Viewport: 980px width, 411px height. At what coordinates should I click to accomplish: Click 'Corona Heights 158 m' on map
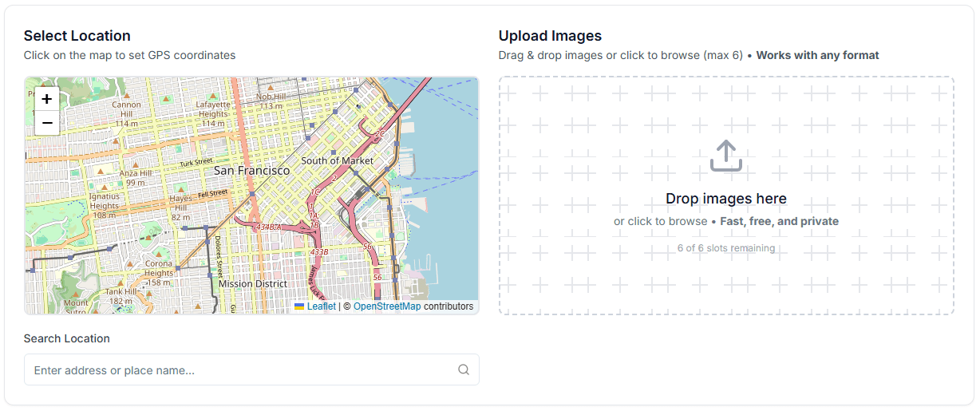click(159, 273)
